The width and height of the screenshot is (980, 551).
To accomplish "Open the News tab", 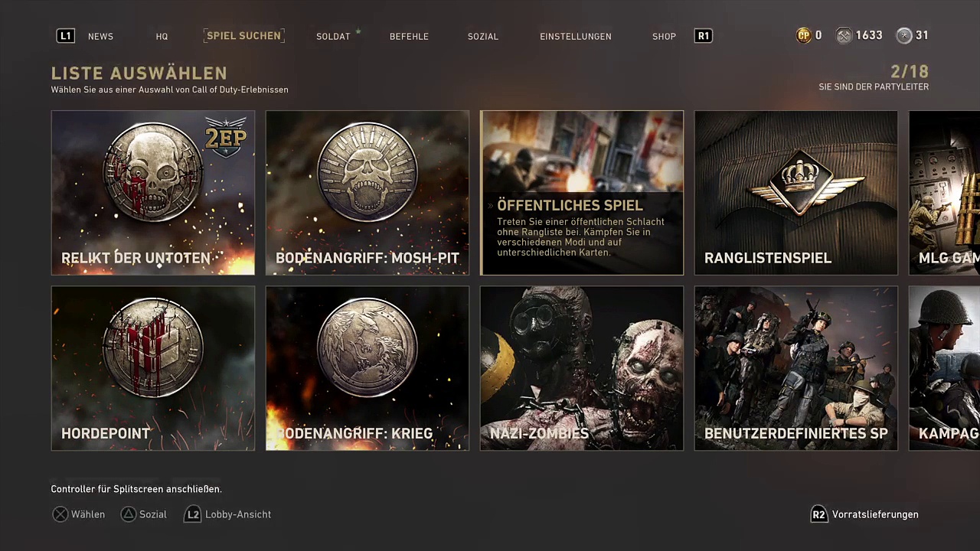I will (x=100, y=36).
